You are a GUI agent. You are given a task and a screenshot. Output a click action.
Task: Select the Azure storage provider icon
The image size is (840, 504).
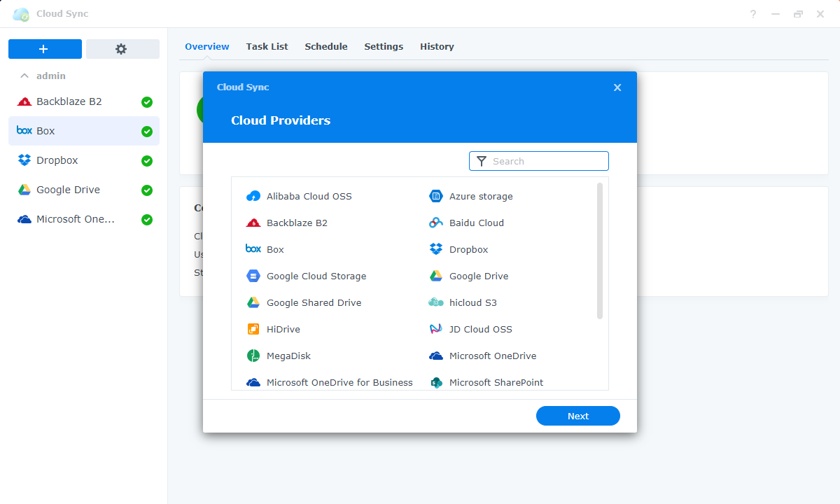coord(435,196)
